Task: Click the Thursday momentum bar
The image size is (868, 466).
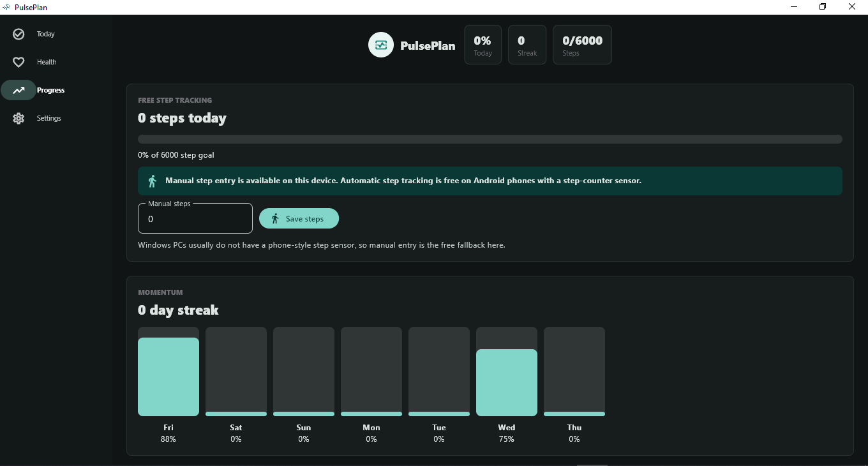Action: (x=574, y=372)
